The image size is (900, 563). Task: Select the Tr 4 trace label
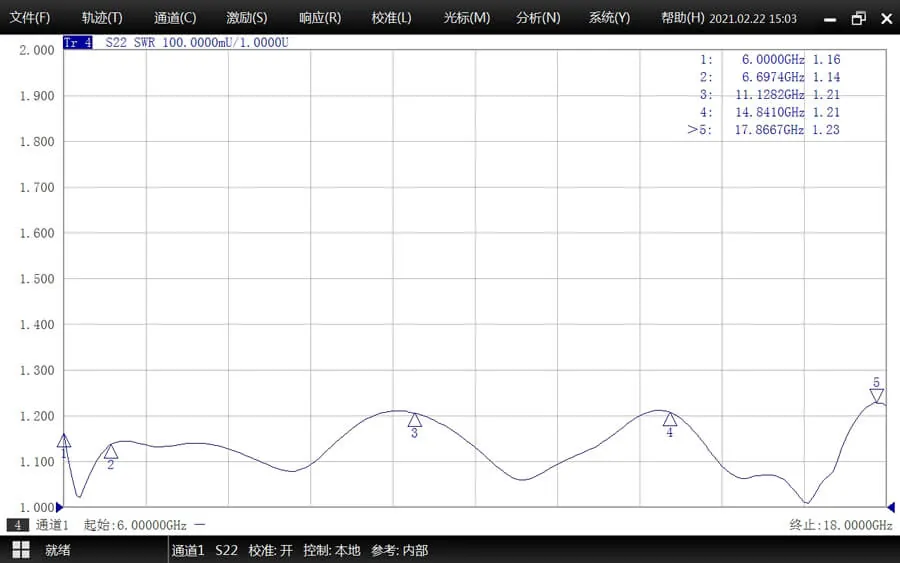pos(77,42)
